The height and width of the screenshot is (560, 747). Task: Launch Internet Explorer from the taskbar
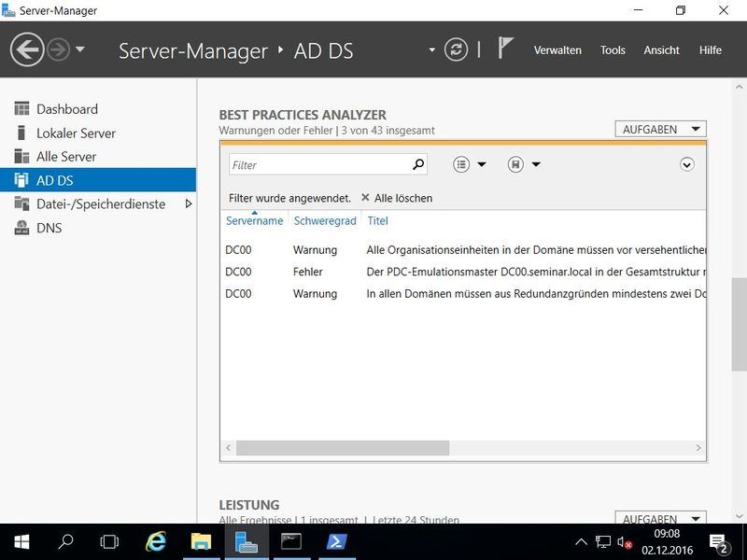tap(156, 541)
